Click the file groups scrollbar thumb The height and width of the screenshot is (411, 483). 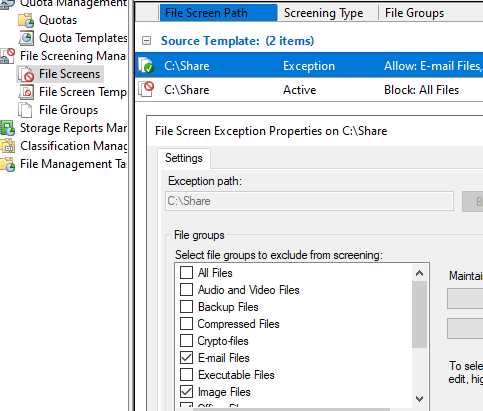[x=419, y=314]
